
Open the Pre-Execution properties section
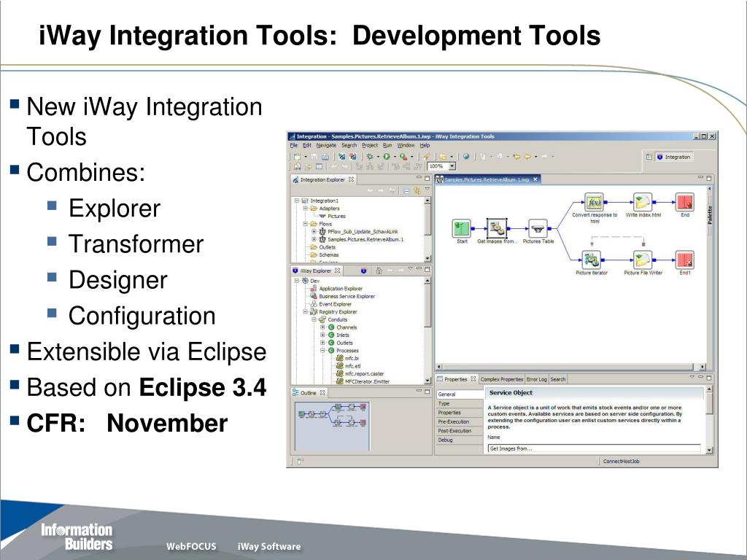pyautogui.click(x=460, y=422)
